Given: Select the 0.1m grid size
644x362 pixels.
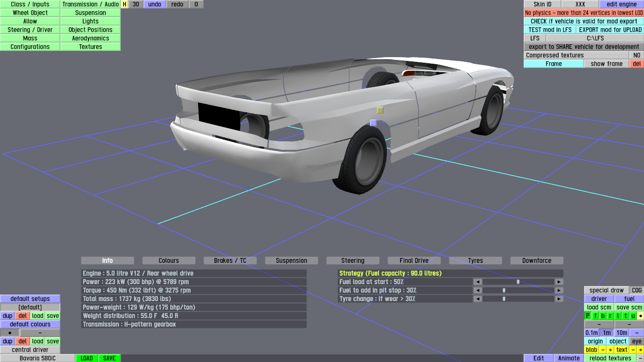Looking at the screenshot, I should [x=592, y=333].
